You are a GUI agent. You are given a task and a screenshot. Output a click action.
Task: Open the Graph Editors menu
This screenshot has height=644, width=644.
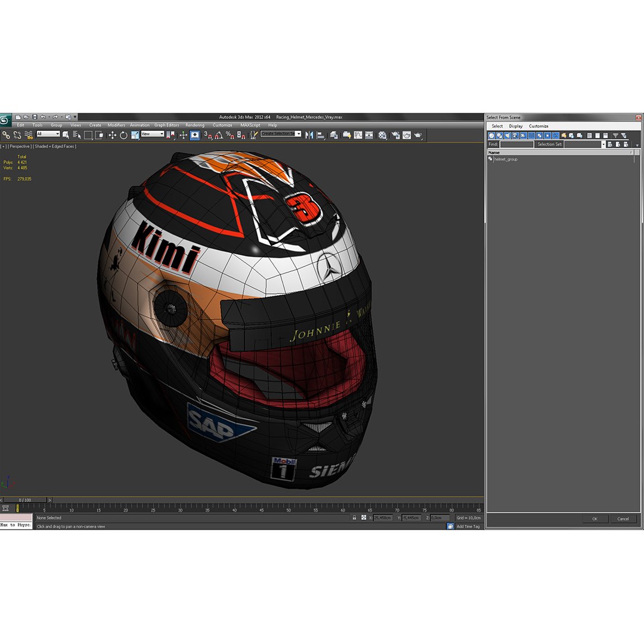pos(167,125)
